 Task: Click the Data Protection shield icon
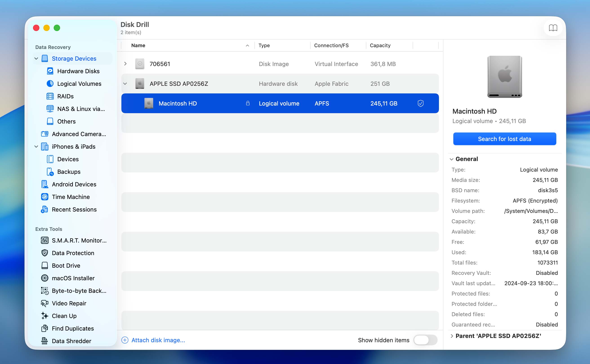(45, 253)
